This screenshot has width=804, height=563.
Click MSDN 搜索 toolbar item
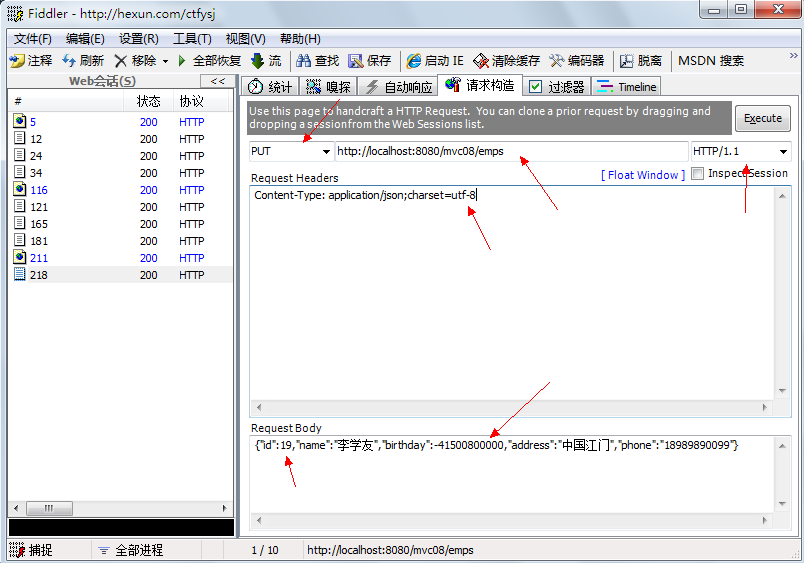(711, 61)
